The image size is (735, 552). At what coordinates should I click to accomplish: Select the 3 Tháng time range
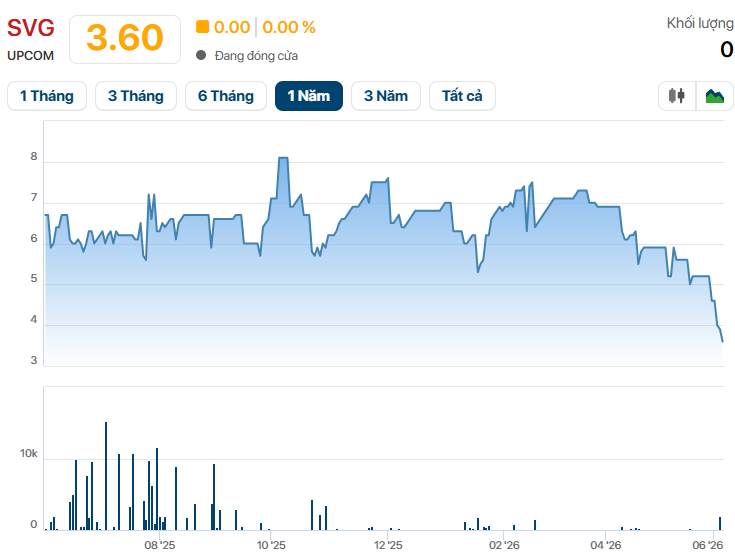click(x=136, y=96)
